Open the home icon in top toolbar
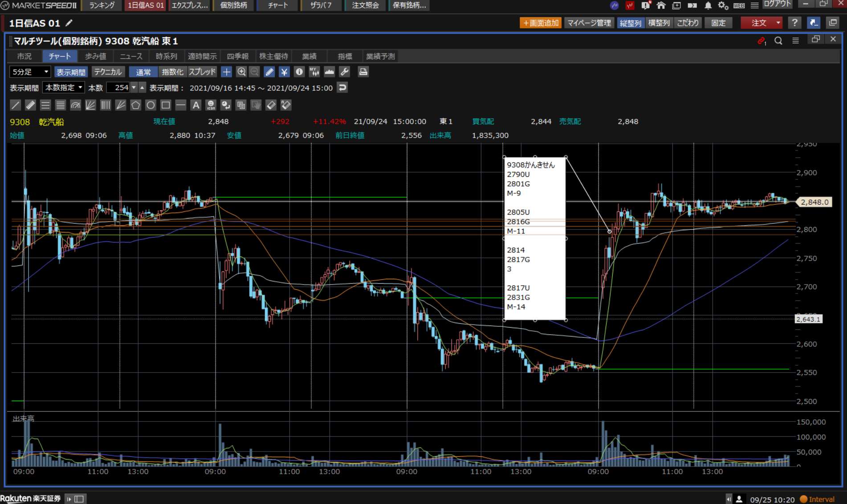The height and width of the screenshot is (504, 847). pyautogui.click(x=661, y=6)
